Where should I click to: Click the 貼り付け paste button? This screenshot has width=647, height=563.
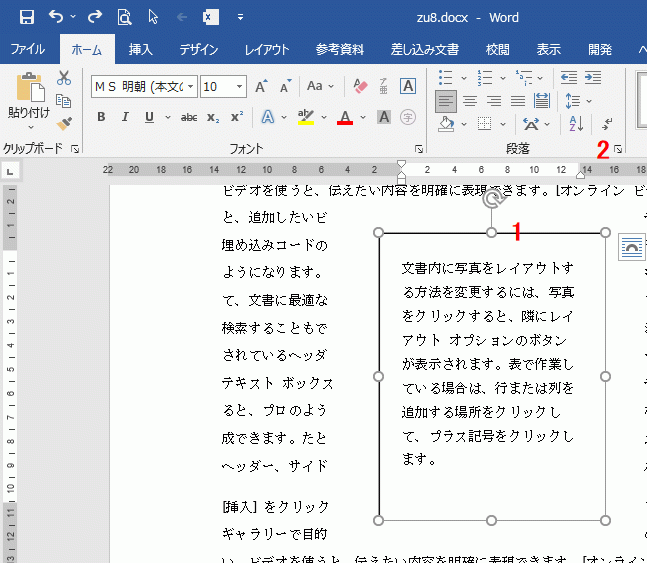28,91
